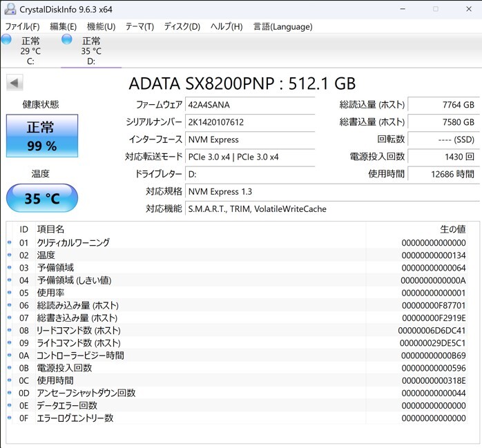Click status dot of row 06 総読み込み量
Screen dimensions: 482x448
9,305
